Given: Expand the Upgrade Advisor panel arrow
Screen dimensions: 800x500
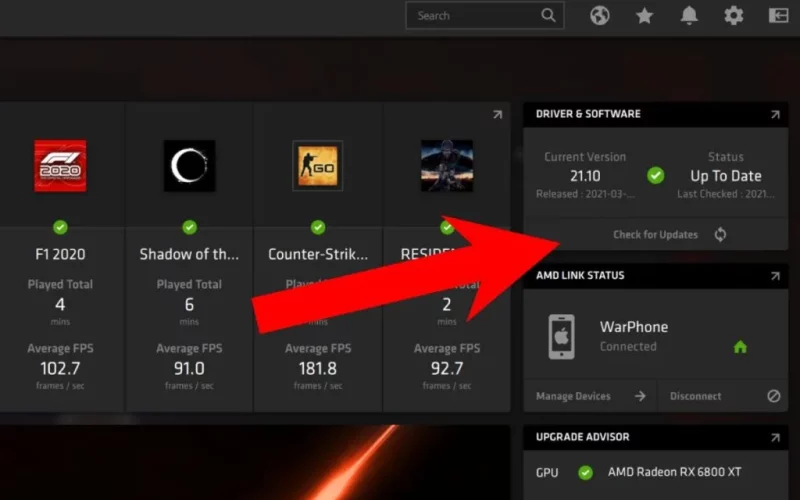Looking at the screenshot, I should [775, 438].
